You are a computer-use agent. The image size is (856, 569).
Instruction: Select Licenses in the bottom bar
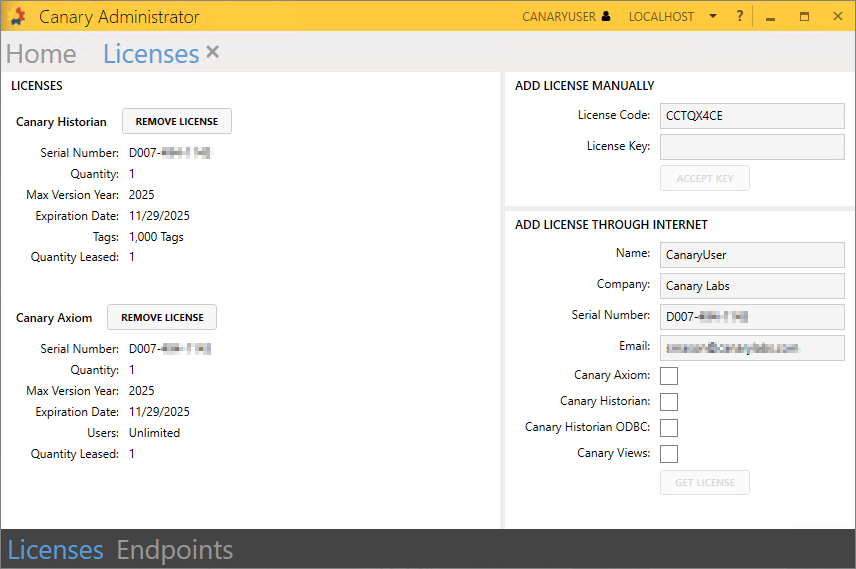56,550
